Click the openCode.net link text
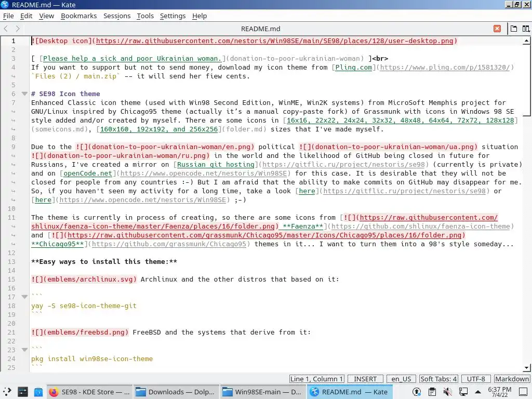Viewport: 532px width, 399px height. pyautogui.click(x=88, y=174)
